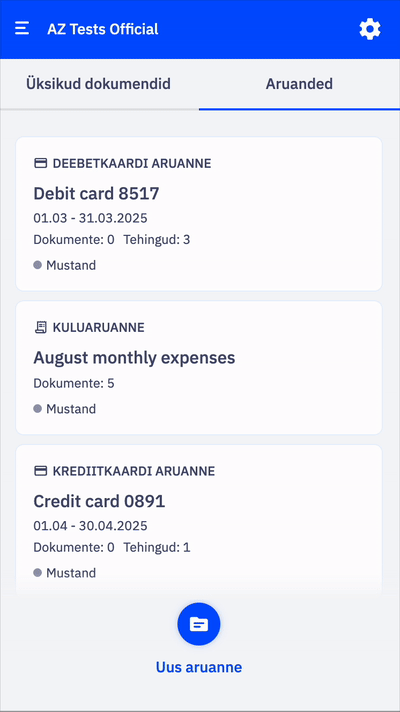Click Tehingud: 1 on the credit card report
Viewport: 400px width, 712px height.
tap(157, 548)
